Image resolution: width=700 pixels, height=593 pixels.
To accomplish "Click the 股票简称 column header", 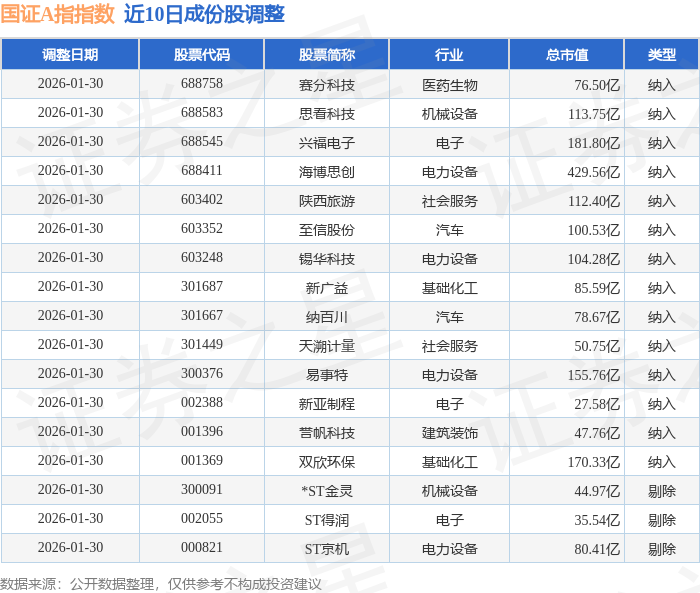I will pos(327,54).
